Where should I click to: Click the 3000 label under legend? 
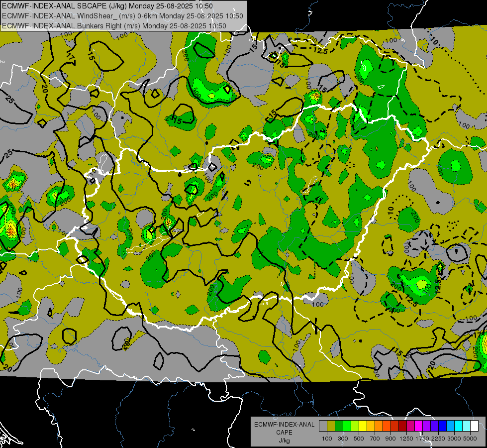click(454, 439)
